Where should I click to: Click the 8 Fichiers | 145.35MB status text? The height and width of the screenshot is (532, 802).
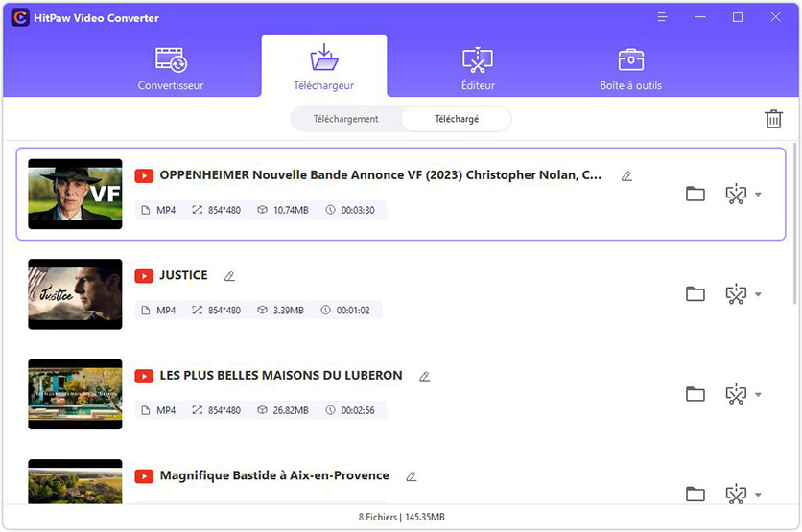tap(402, 517)
